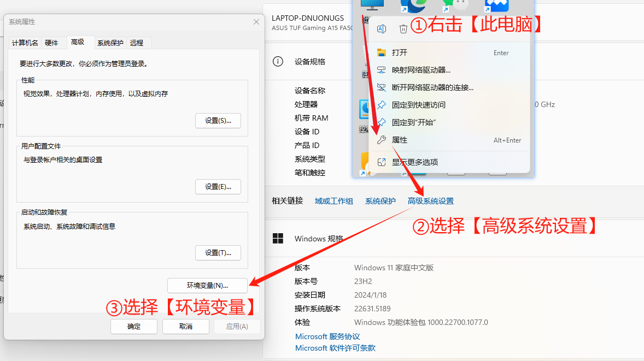Choose 断开网络驱动器的连接... menu entry
This screenshot has height=361, width=644.
[449, 87]
